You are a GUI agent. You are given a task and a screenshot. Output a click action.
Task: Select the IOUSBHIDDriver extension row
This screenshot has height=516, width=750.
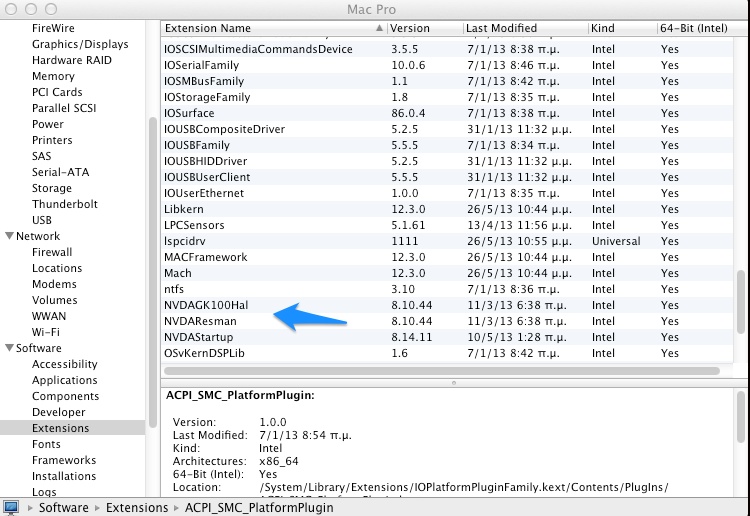click(x=447, y=161)
